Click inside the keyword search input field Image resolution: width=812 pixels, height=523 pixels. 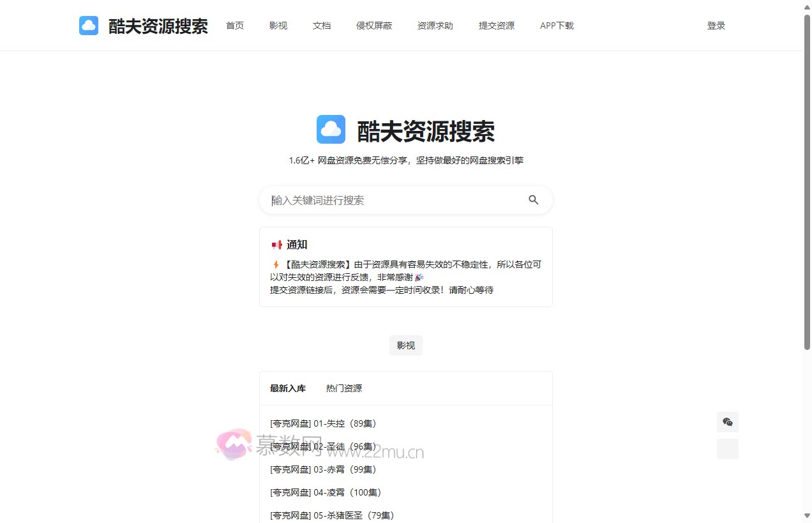coord(383,200)
